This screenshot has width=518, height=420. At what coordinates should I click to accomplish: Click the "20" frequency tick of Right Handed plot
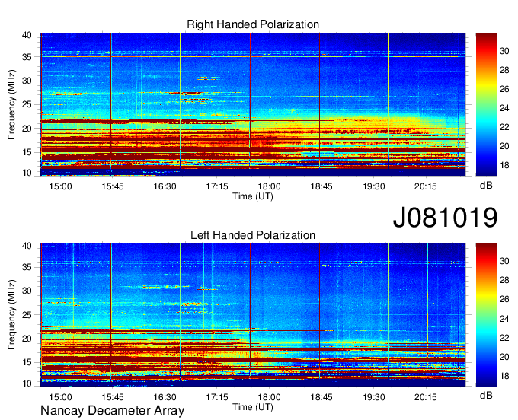point(27,129)
